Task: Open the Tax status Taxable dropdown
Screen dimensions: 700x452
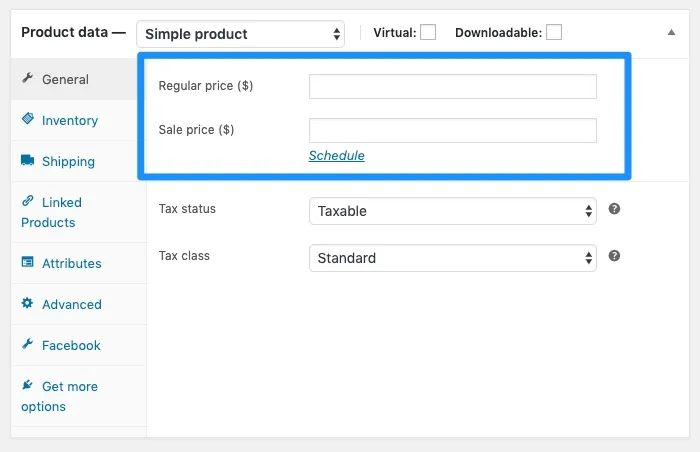Action: [452, 211]
